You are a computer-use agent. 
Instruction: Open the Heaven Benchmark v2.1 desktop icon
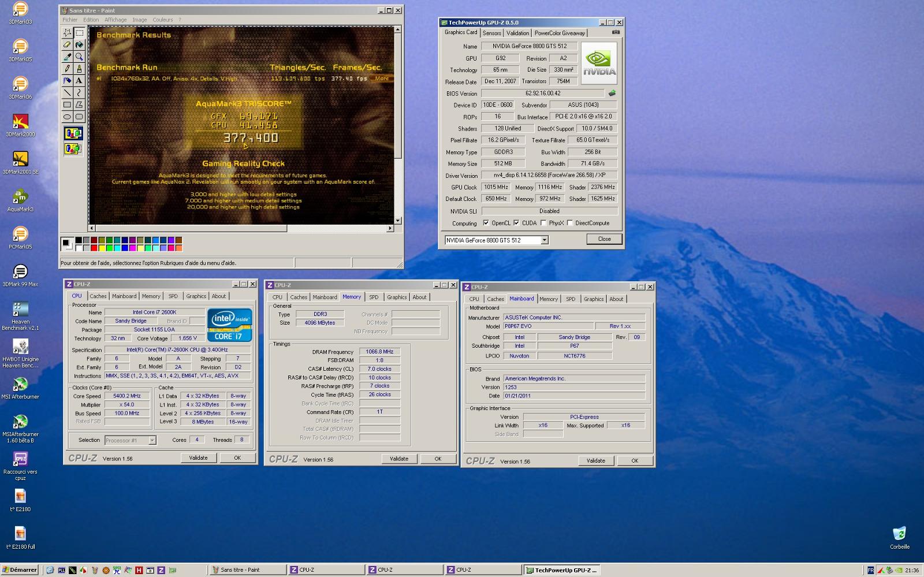[x=20, y=316]
